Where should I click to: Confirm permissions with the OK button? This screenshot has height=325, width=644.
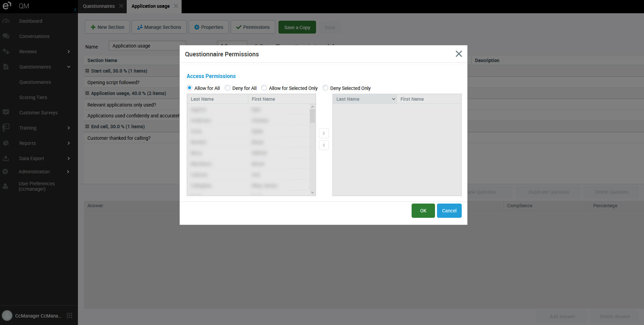click(x=423, y=211)
